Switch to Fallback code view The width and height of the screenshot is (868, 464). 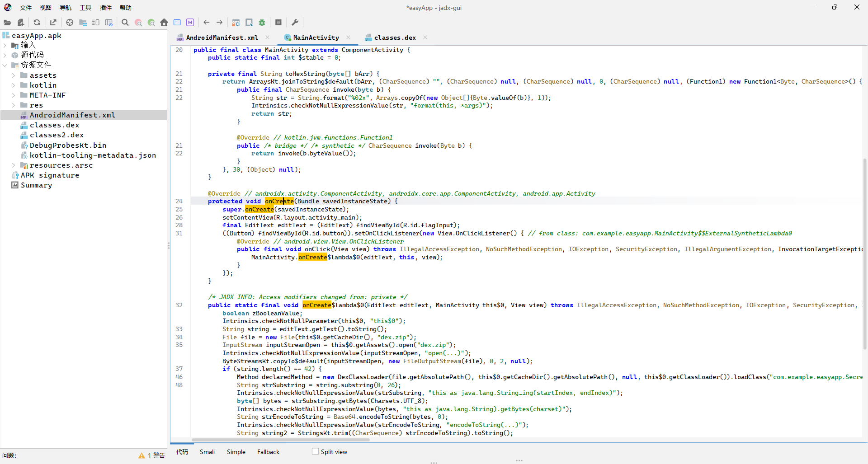pyautogui.click(x=268, y=452)
